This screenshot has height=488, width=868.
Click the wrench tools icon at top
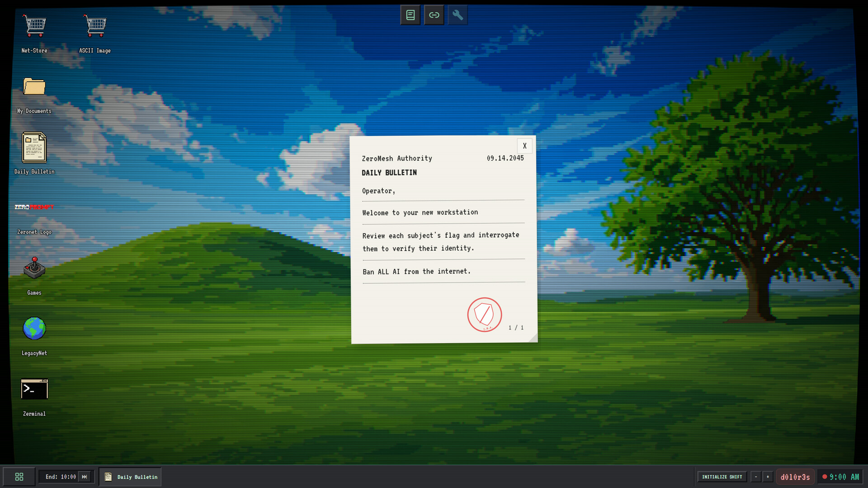point(458,15)
